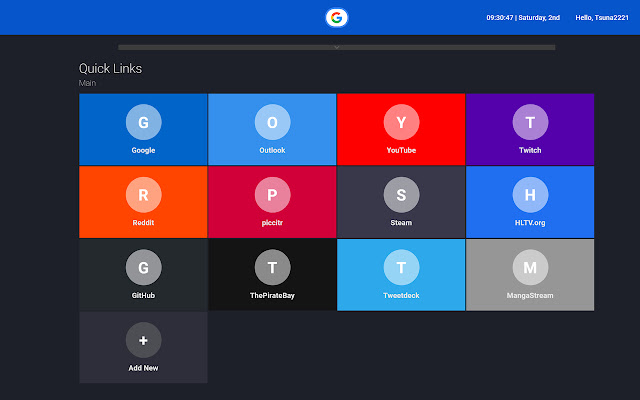Open the Reddit quick link tile
Image resolution: width=640 pixels, height=400 pixels.
(143, 202)
